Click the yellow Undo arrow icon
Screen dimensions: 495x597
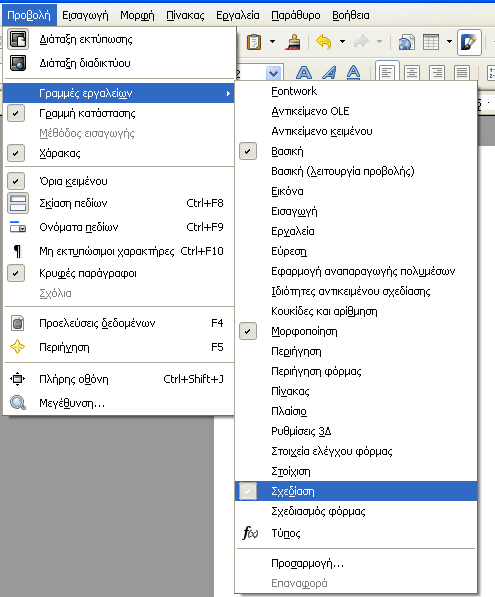coord(323,42)
